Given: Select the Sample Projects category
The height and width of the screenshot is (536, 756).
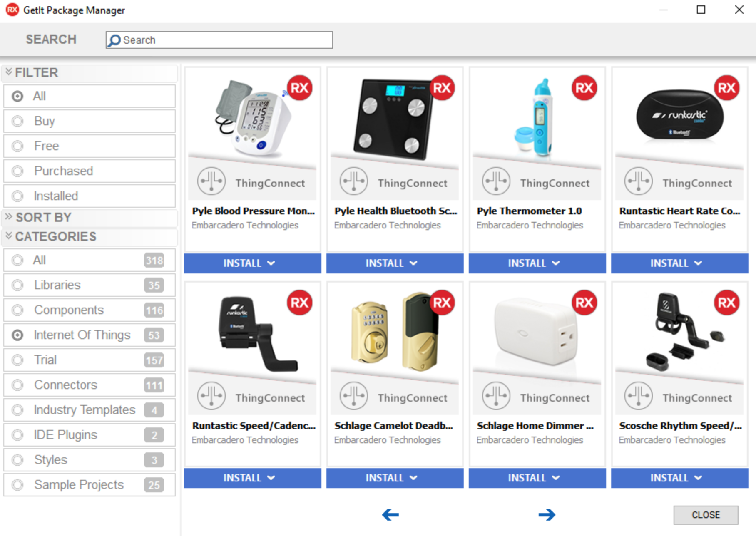Looking at the screenshot, I should click(89, 485).
